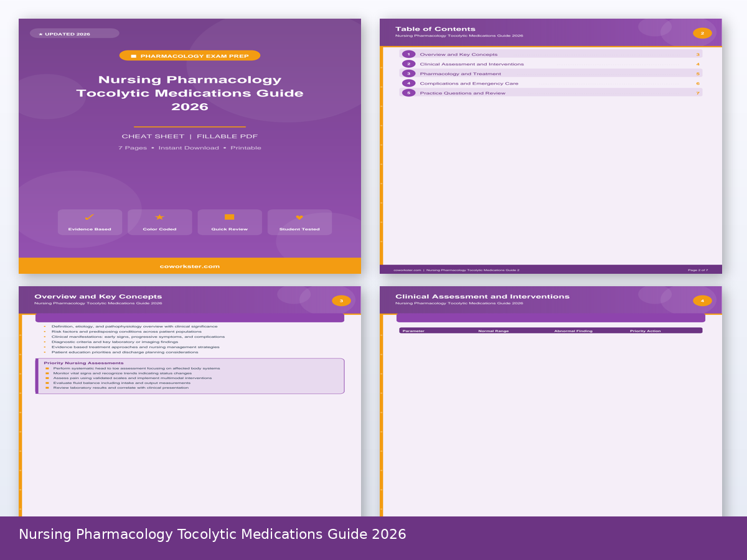Click the coworkster.com footer link
Screen dimensions: 747x560
pyautogui.click(x=190, y=265)
